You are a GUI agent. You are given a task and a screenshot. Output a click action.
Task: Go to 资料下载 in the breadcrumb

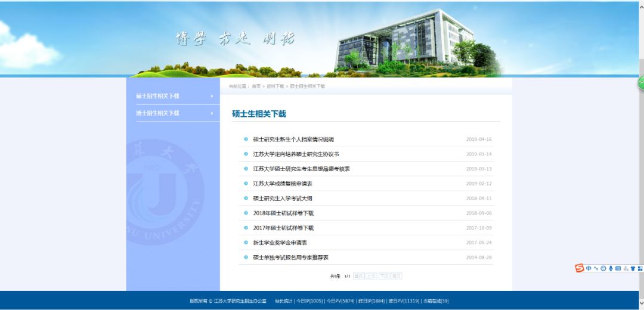point(275,86)
